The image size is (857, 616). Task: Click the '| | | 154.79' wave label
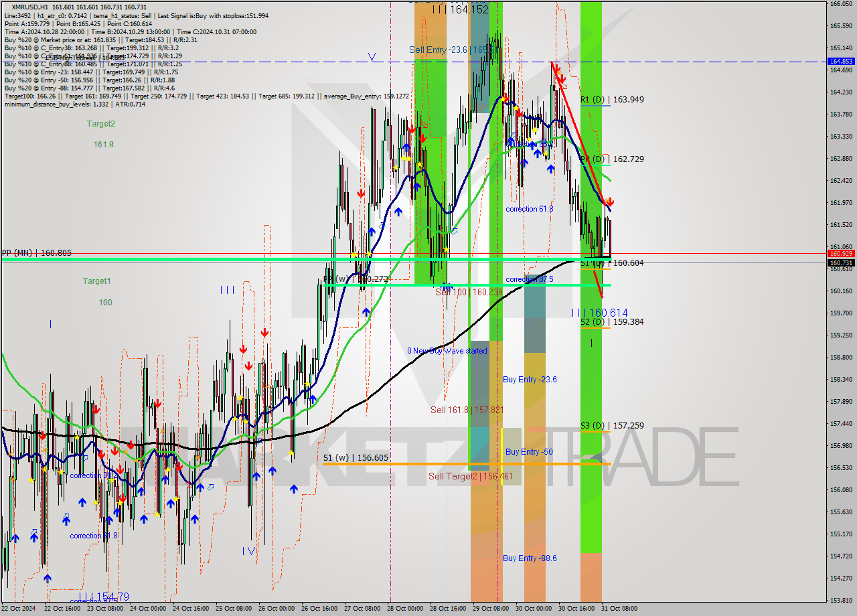[x=104, y=597]
